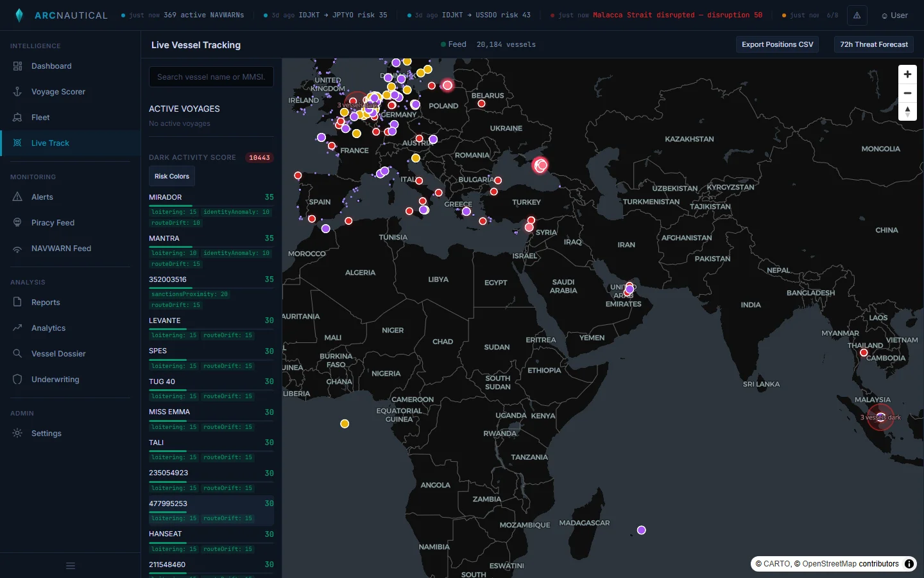Click the red vessel marker near Thailand
The image size is (924, 578).
864,353
